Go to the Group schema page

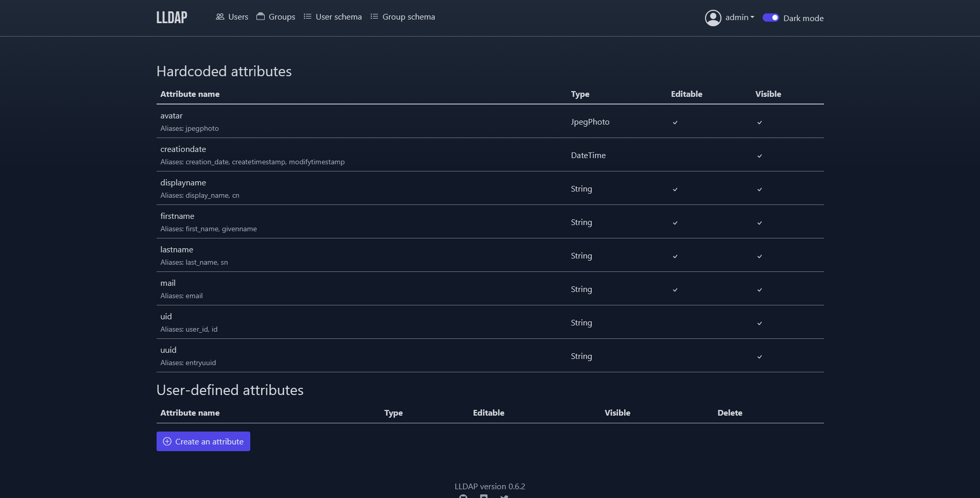(408, 17)
